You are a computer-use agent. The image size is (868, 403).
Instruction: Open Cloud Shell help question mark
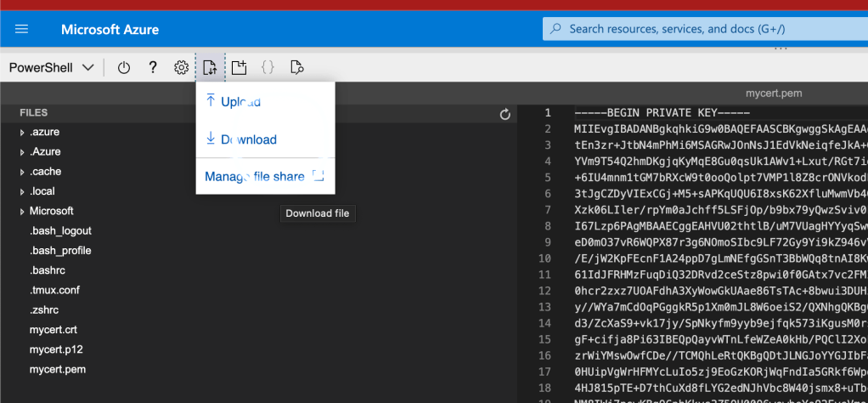153,68
